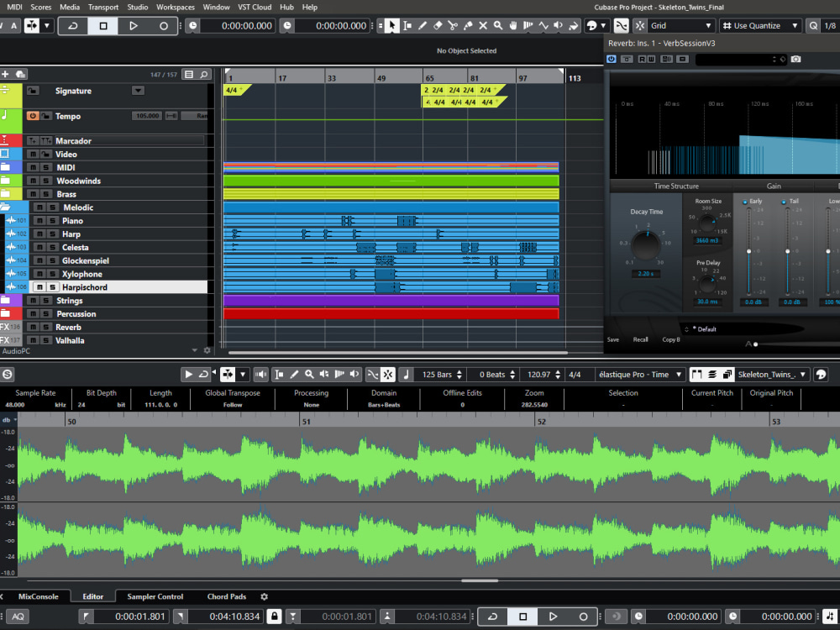
Task: Solo the Harp track
Action: (52, 234)
